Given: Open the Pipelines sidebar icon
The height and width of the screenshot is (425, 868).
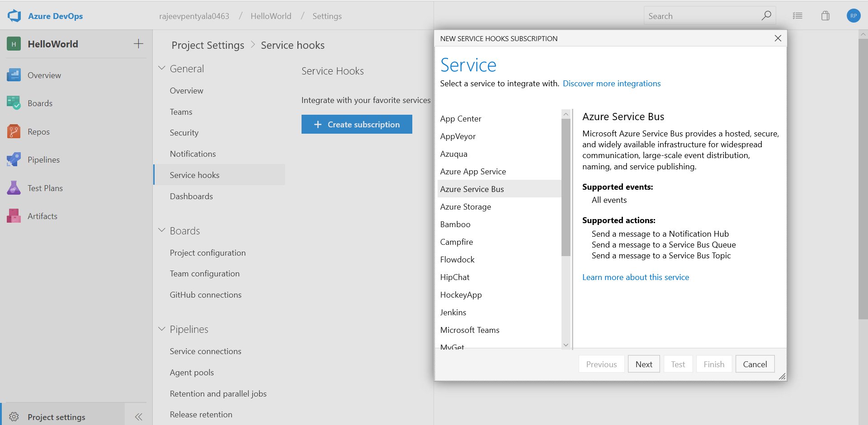Looking at the screenshot, I should [x=14, y=159].
